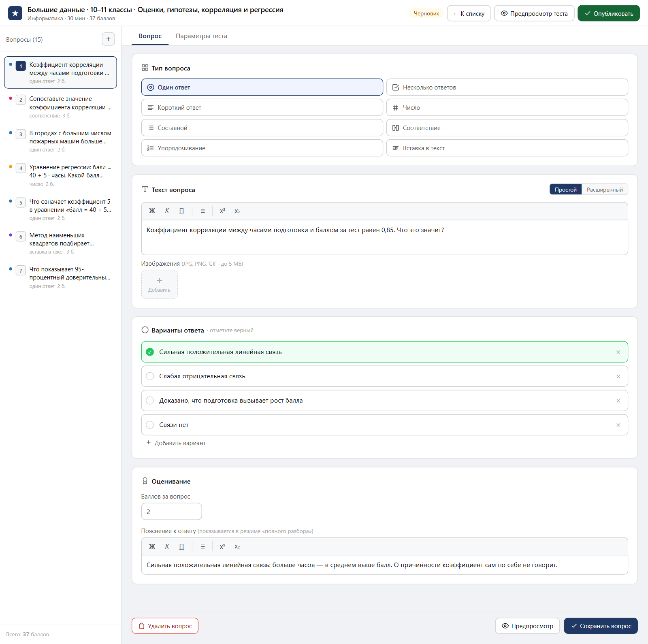Apply bold in the question text toolbar
The width and height of the screenshot is (648, 644).
[152, 211]
